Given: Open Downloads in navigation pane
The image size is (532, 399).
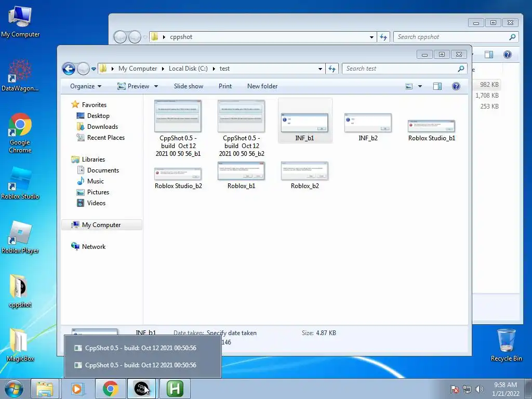Looking at the screenshot, I should click(x=102, y=127).
